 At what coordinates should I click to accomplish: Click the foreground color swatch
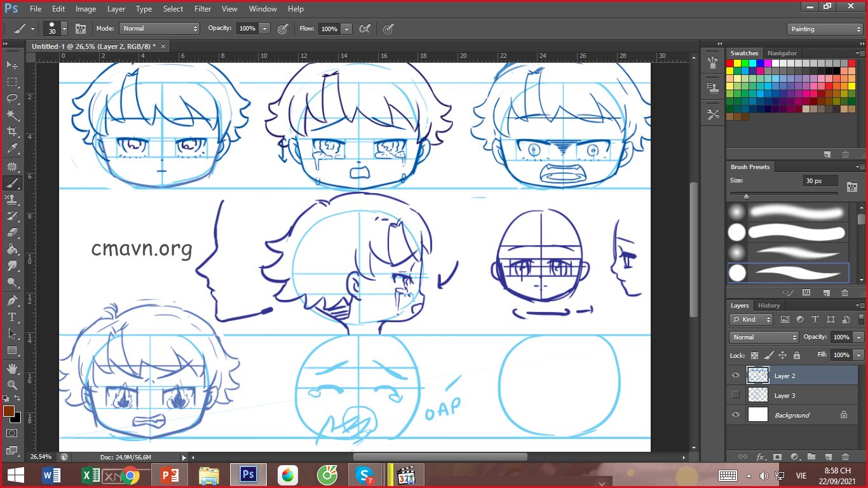click(x=9, y=411)
